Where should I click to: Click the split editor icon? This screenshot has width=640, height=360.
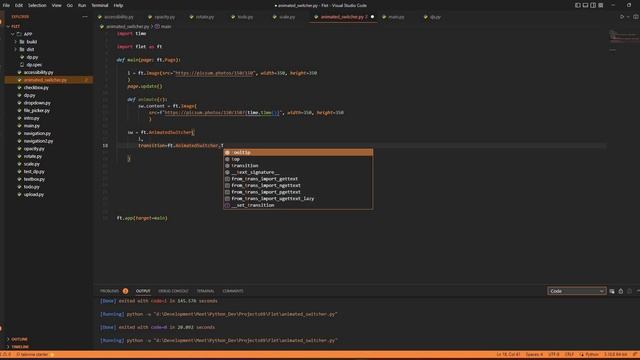(x=636, y=17)
